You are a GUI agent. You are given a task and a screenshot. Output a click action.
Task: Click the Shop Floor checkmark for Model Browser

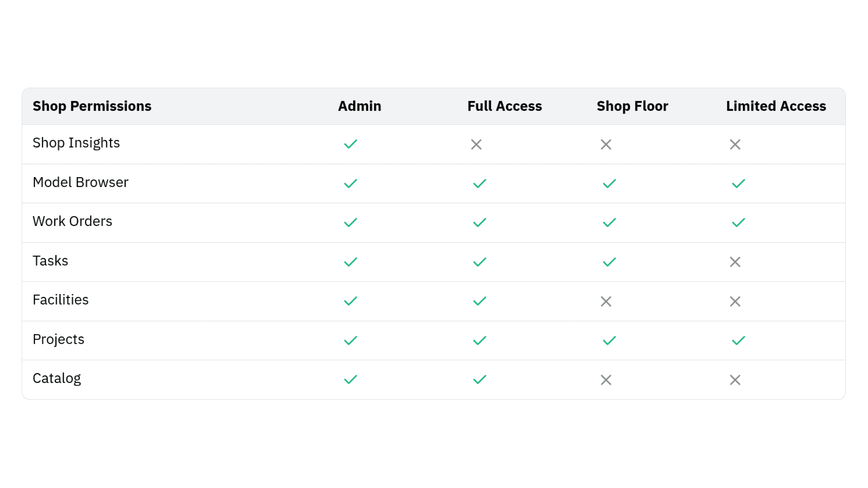[609, 183]
